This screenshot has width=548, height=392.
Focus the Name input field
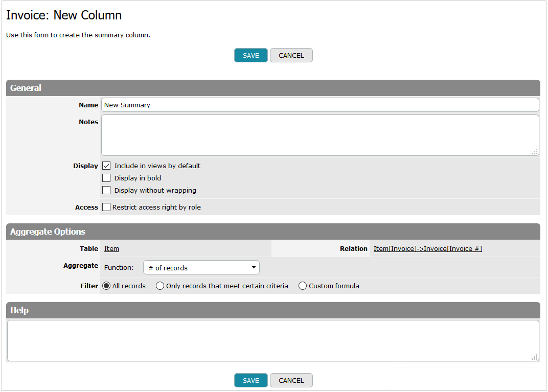[320, 105]
